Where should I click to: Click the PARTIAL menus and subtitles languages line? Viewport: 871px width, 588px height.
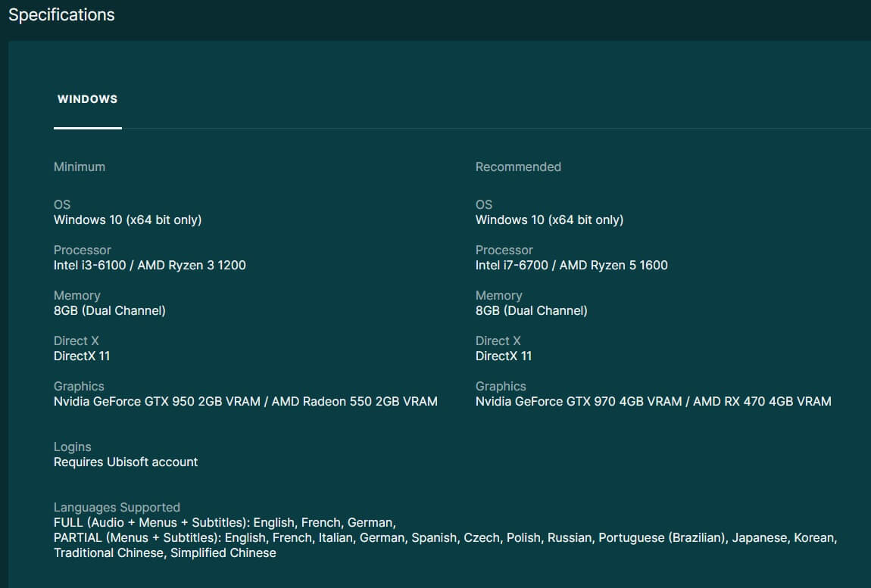tap(445, 538)
